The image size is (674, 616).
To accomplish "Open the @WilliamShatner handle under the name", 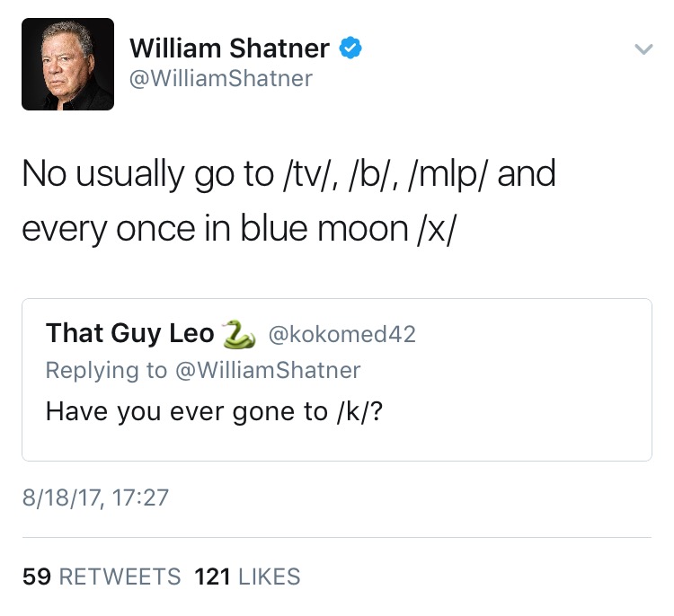I will pyautogui.click(x=221, y=79).
